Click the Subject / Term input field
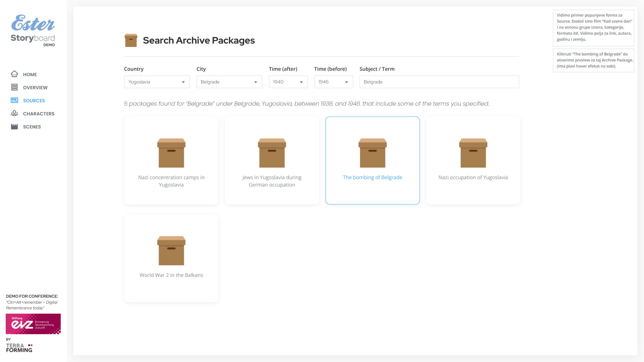 tap(439, 82)
